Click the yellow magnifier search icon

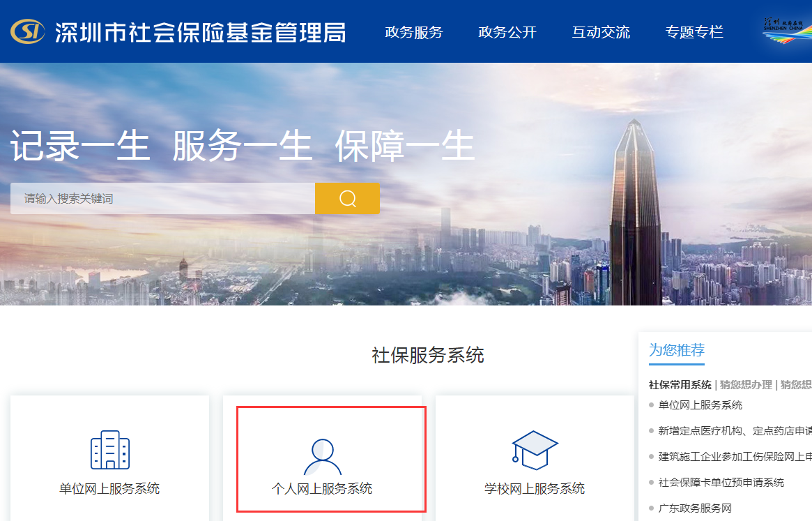click(x=347, y=198)
